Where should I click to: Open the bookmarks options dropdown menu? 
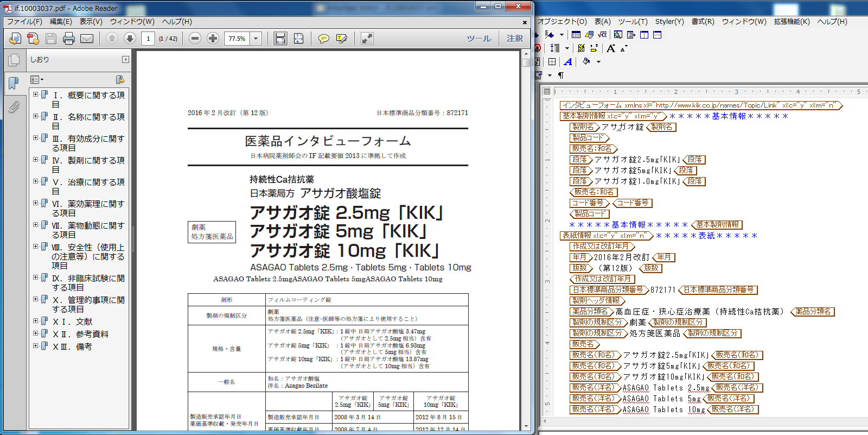point(37,80)
